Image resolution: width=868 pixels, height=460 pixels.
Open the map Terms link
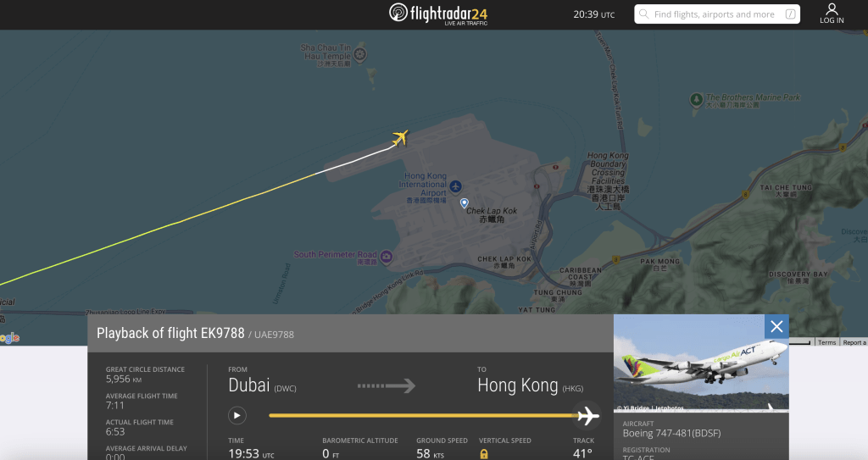tap(827, 342)
